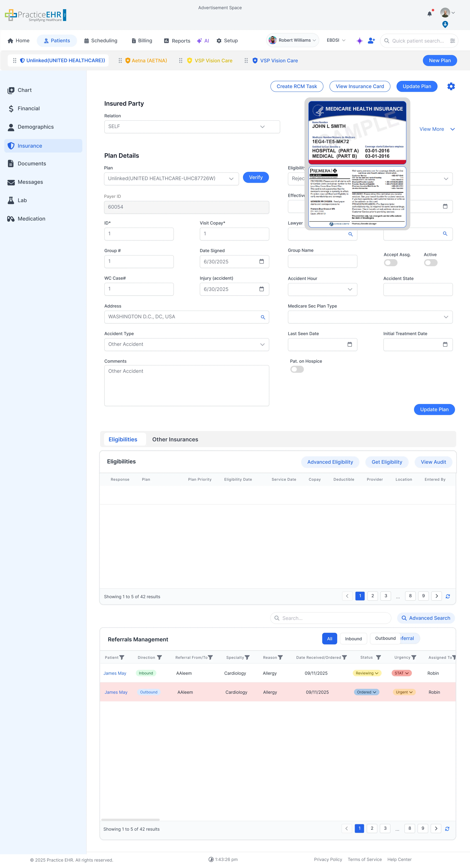
Task: Open the Relation dropdown
Action: click(x=192, y=127)
